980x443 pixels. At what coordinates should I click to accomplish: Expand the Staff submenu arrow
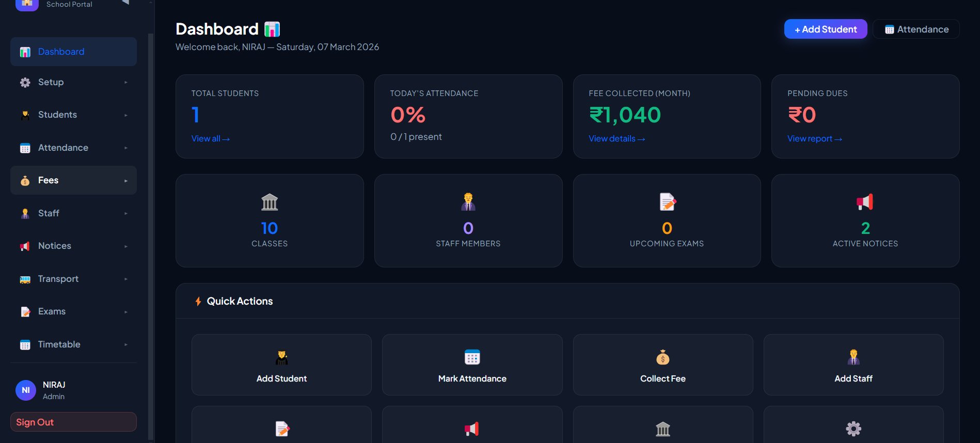(x=125, y=213)
